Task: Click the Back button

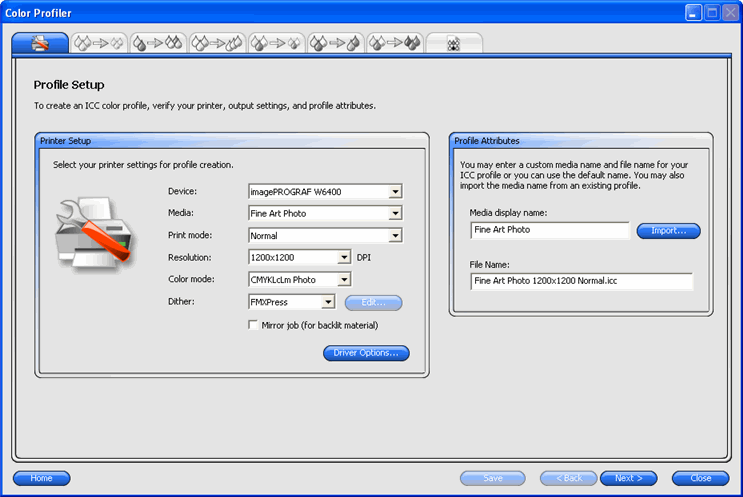Action: click(569, 478)
